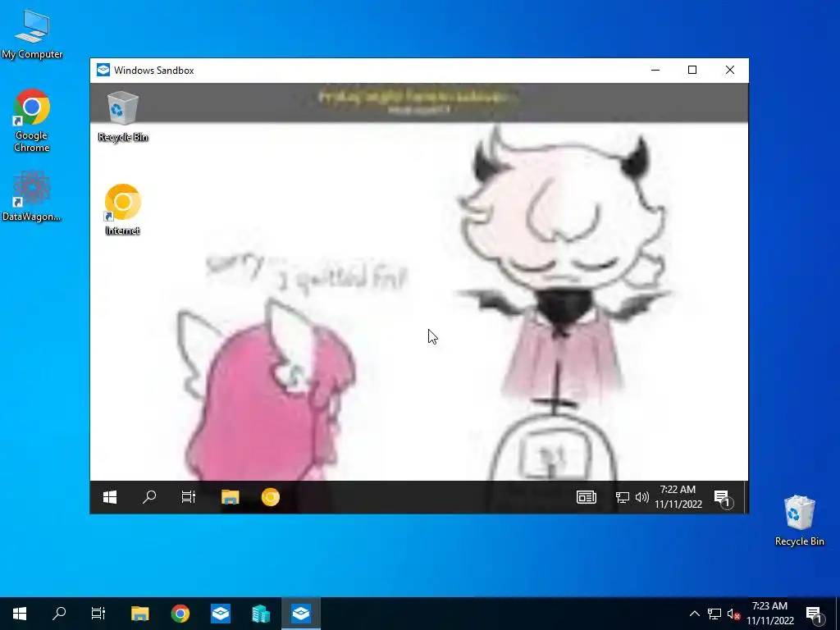Open Task View in Sandbox taskbar
This screenshot has width=840, height=630.
189,497
